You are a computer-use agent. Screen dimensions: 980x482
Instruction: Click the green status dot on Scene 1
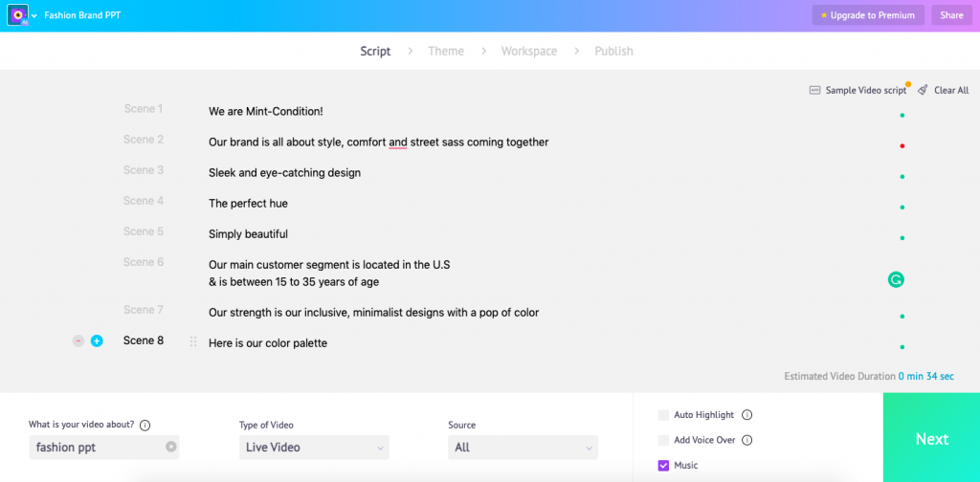coord(902,116)
